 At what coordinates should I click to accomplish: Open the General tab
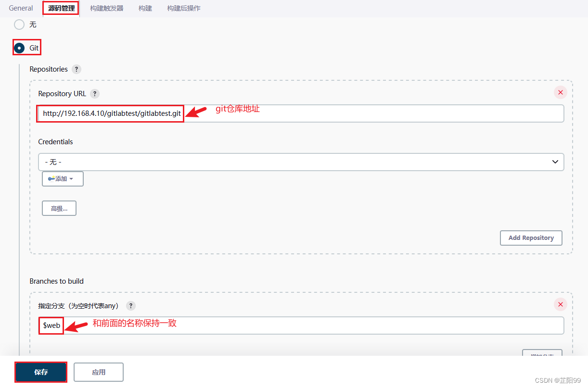[21, 8]
